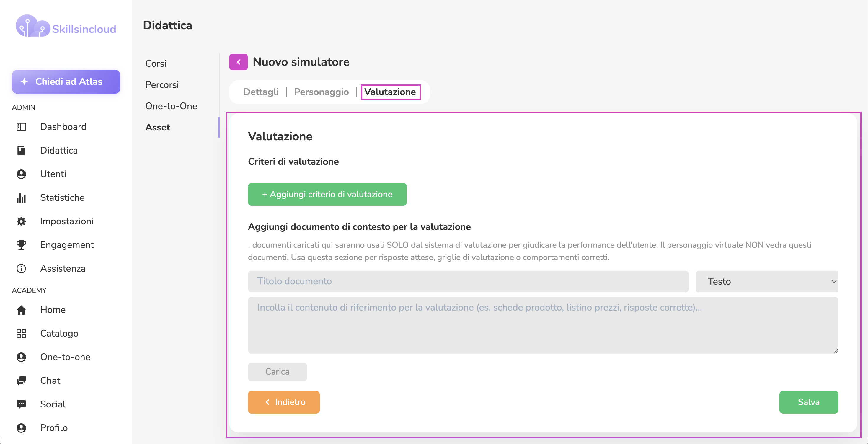Open Dashboard in the admin sidebar
868x444 pixels.
(63, 127)
